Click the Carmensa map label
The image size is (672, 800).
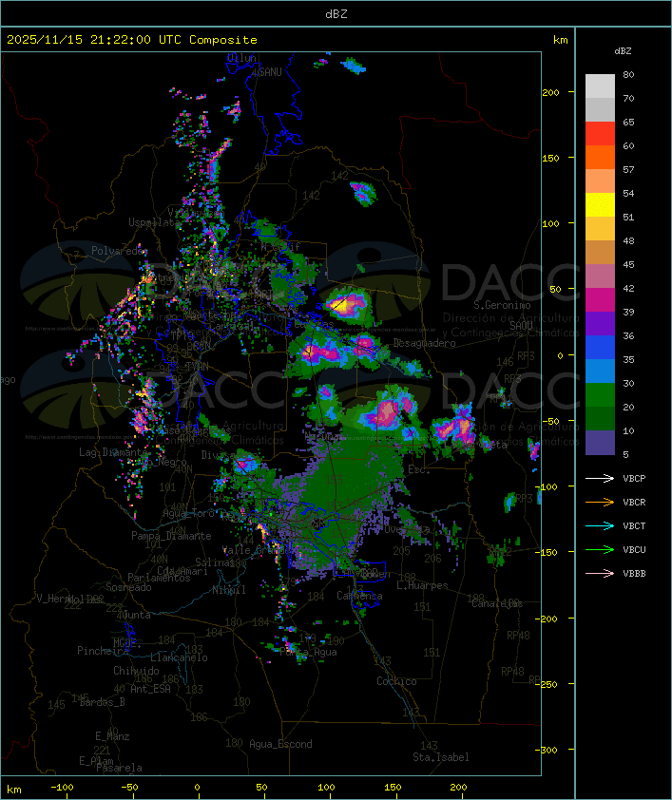pyautogui.click(x=359, y=596)
